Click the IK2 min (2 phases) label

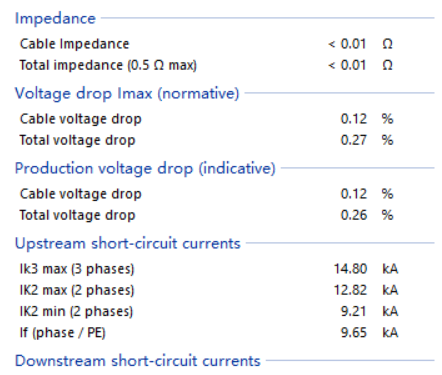click(x=76, y=312)
